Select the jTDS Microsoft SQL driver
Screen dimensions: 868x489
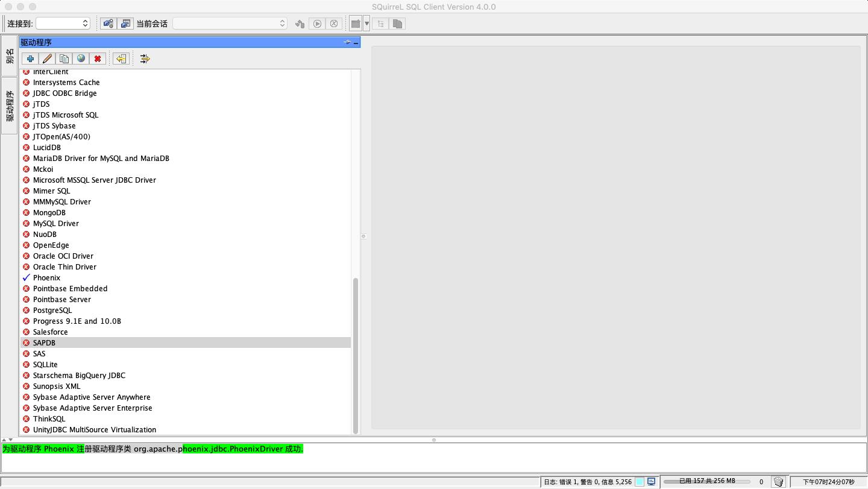click(186, 115)
